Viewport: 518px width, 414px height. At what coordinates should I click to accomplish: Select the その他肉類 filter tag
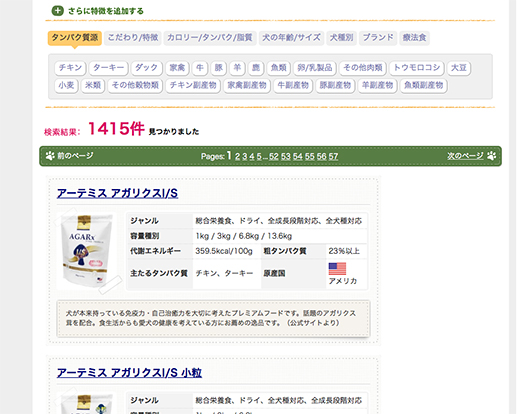click(x=363, y=68)
